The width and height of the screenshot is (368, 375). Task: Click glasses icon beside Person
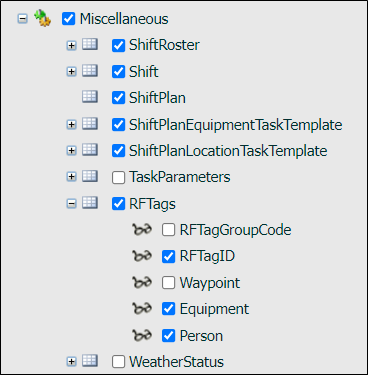pyautogui.click(x=142, y=335)
